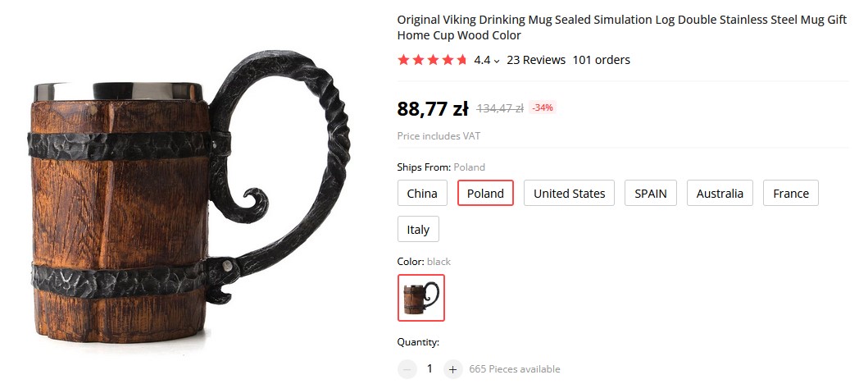Pick Australia as ships-from country

[720, 193]
